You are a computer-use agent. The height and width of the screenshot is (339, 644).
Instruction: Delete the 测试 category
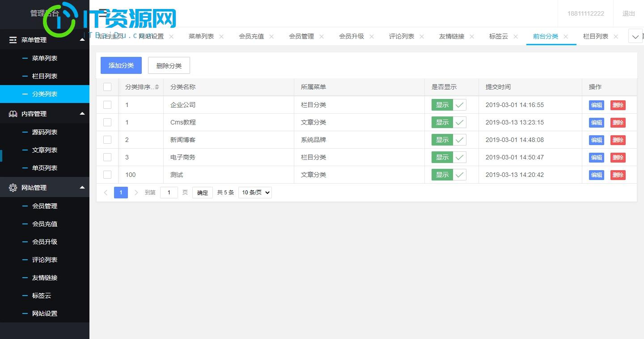(618, 175)
